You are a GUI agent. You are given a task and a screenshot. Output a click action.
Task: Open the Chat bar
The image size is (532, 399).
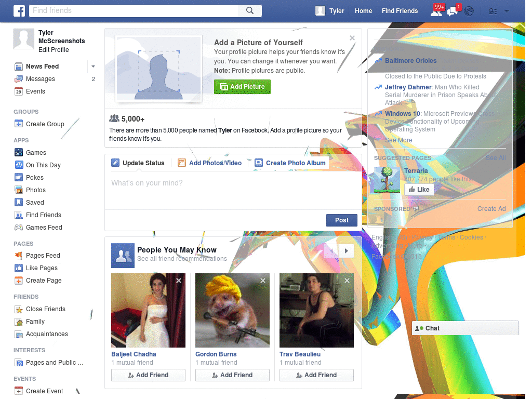click(465, 328)
